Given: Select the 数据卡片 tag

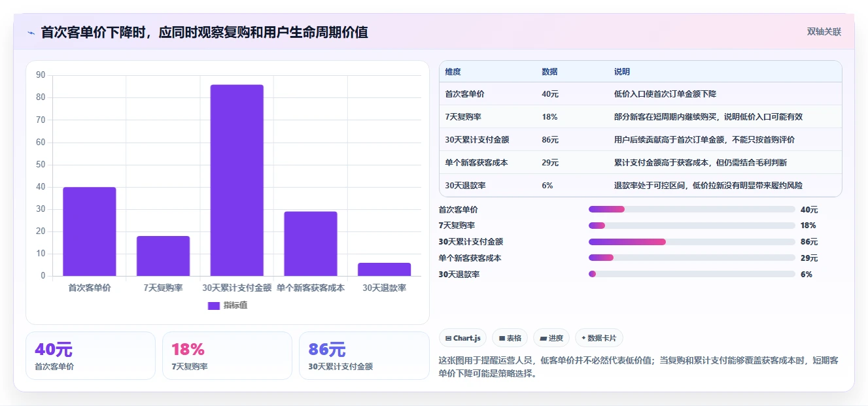Looking at the screenshot, I should point(599,338).
